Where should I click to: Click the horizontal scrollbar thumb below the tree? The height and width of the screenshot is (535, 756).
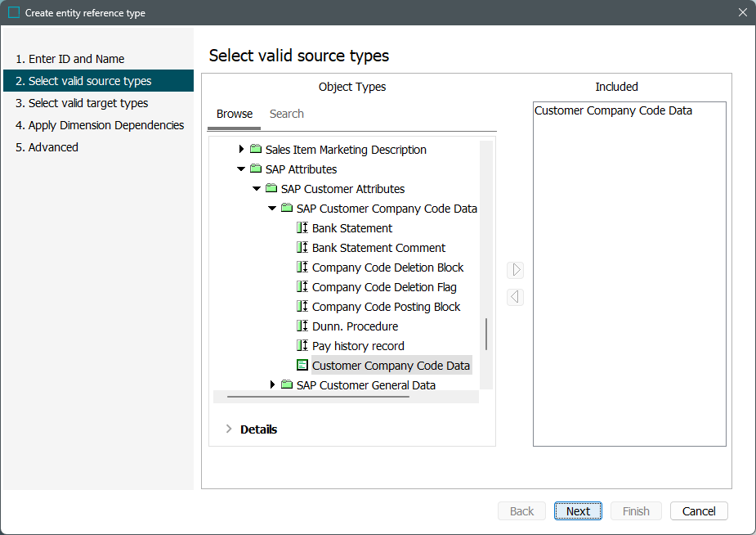(x=318, y=397)
